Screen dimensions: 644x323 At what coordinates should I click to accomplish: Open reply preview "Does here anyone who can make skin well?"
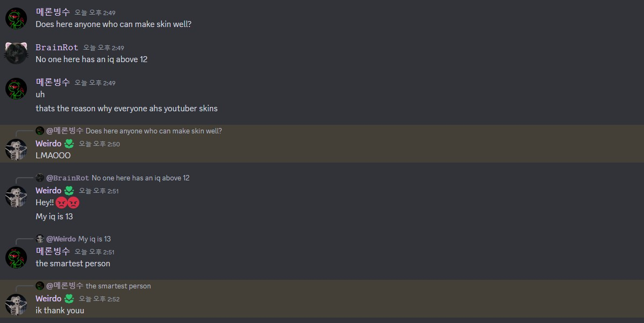pyautogui.click(x=154, y=131)
